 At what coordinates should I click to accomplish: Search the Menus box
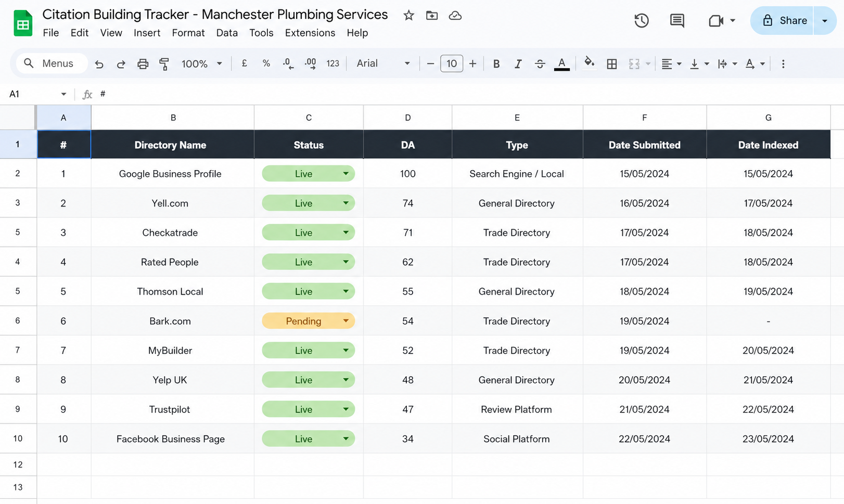(51, 63)
